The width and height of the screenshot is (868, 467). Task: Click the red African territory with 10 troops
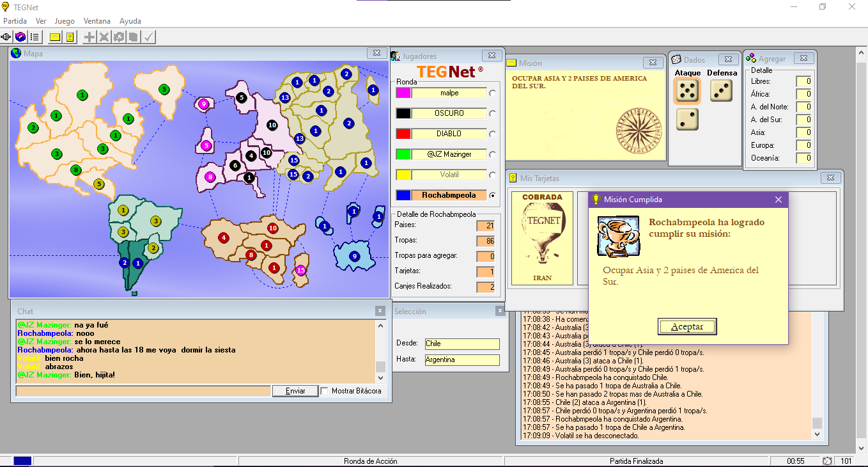pyautogui.click(x=273, y=228)
